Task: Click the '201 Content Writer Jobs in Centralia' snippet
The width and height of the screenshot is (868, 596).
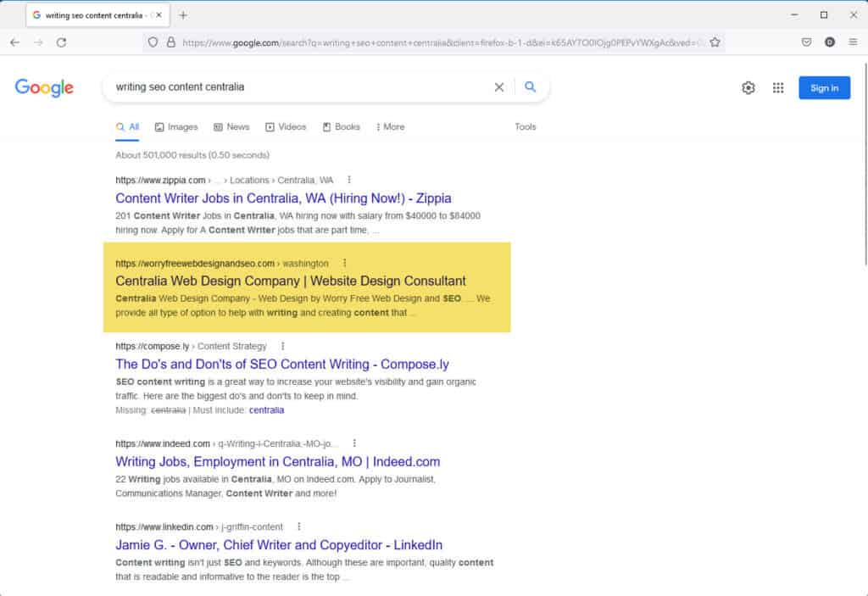Action: tap(298, 223)
